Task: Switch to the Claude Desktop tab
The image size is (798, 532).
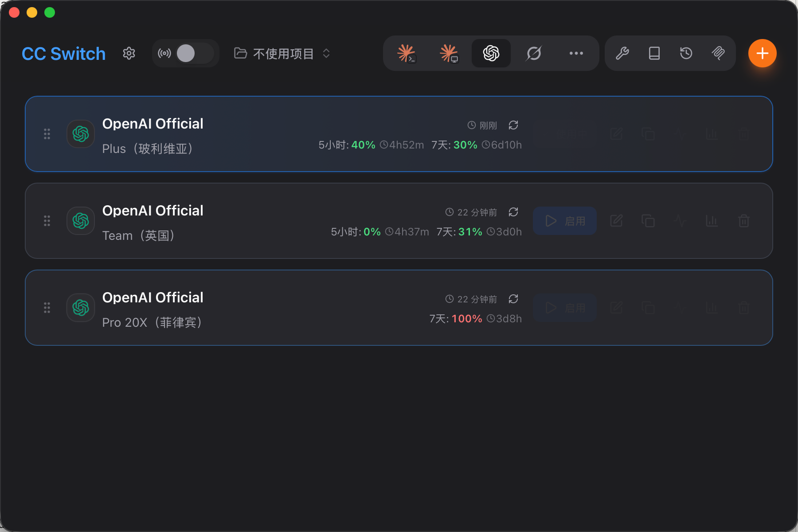Action: [x=449, y=53]
